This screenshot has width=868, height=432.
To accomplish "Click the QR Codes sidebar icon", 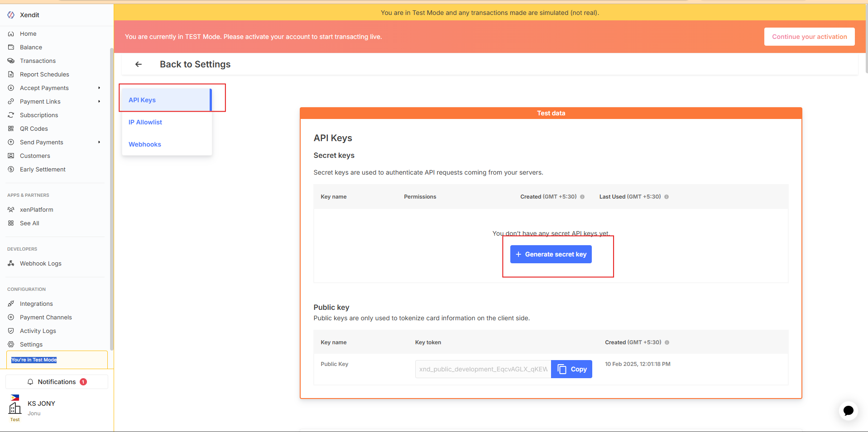I will [x=11, y=128].
